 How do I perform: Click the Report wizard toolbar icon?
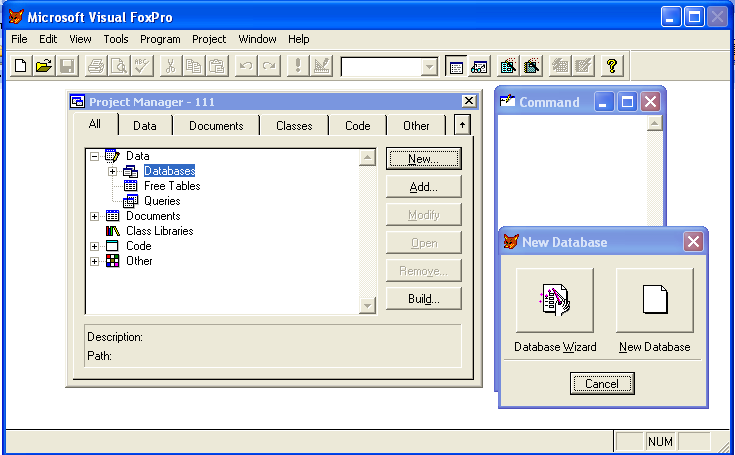tap(531, 66)
